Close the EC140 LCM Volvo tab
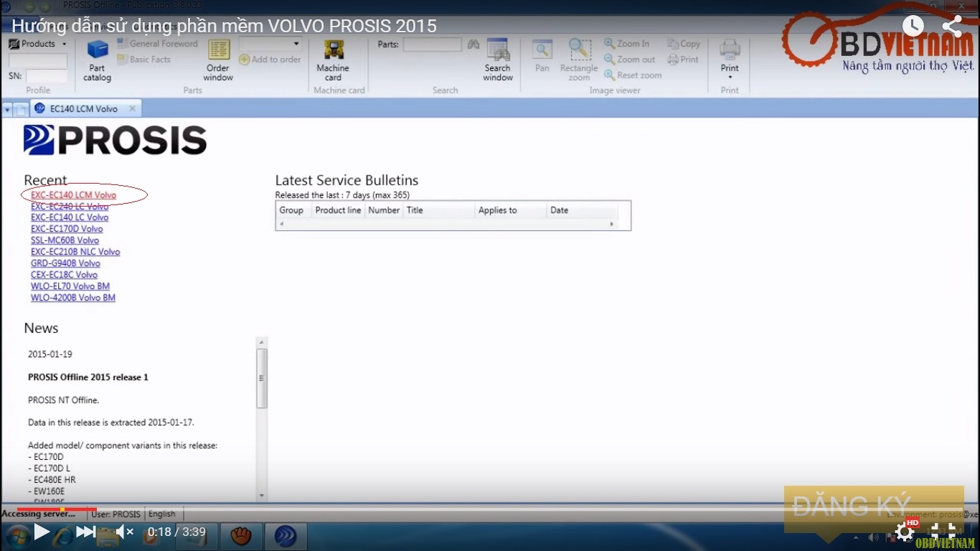This screenshot has width=980, height=551. tap(132, 109)
